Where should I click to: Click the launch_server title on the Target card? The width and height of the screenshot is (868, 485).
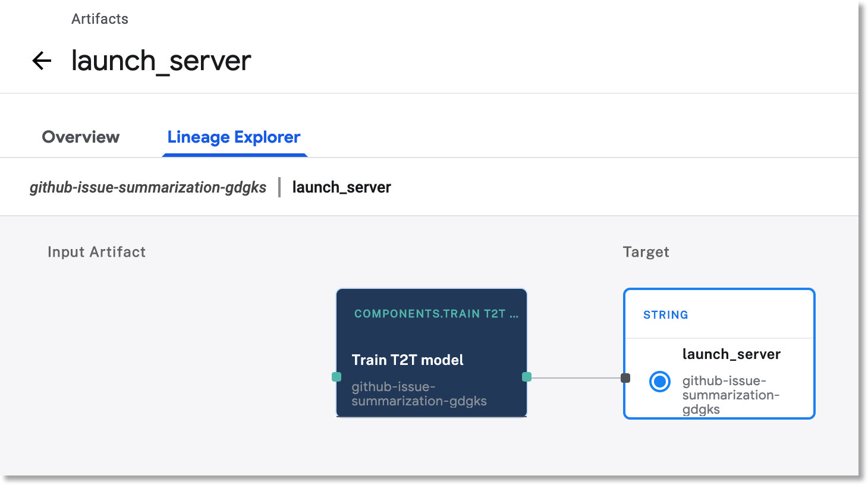[731, 354]
